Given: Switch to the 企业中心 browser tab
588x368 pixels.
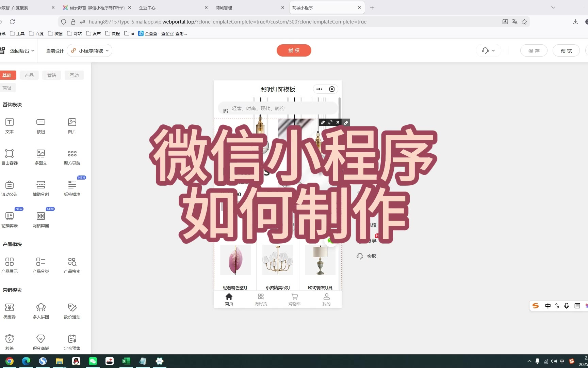Looking at the screenshot, I should tap(173, 7).
